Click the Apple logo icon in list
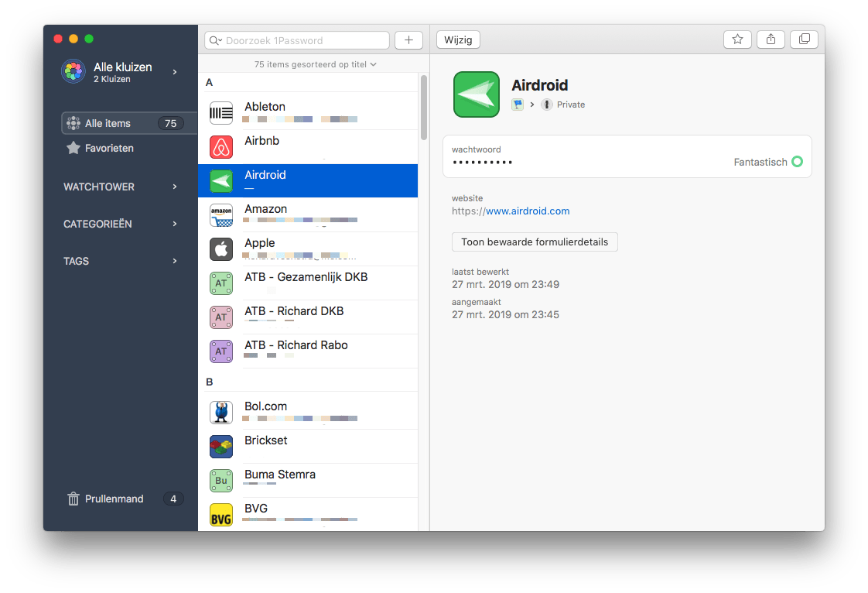Image resolution: width=868 pixels, height=593 pixels. click(x=221, y=249)
